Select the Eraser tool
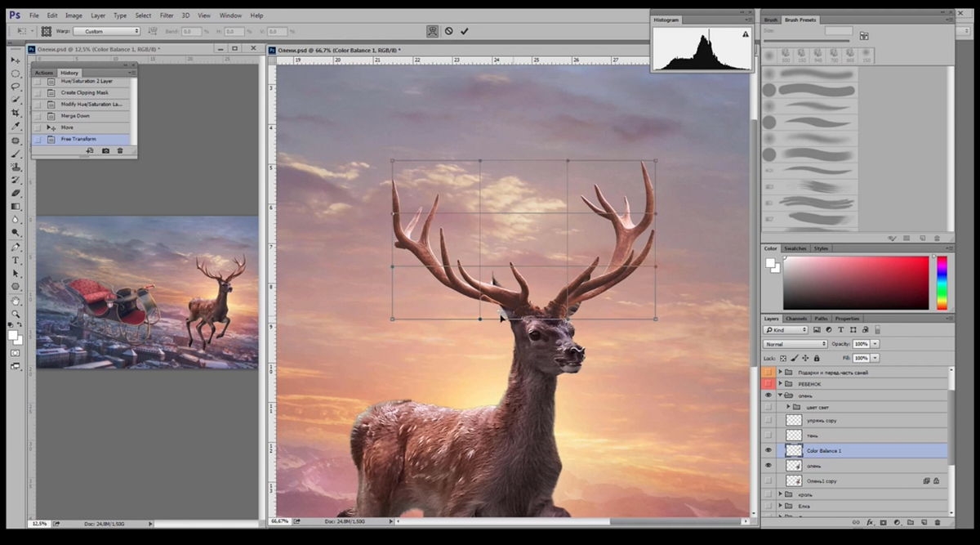980x545 pixels. (15, 193)
